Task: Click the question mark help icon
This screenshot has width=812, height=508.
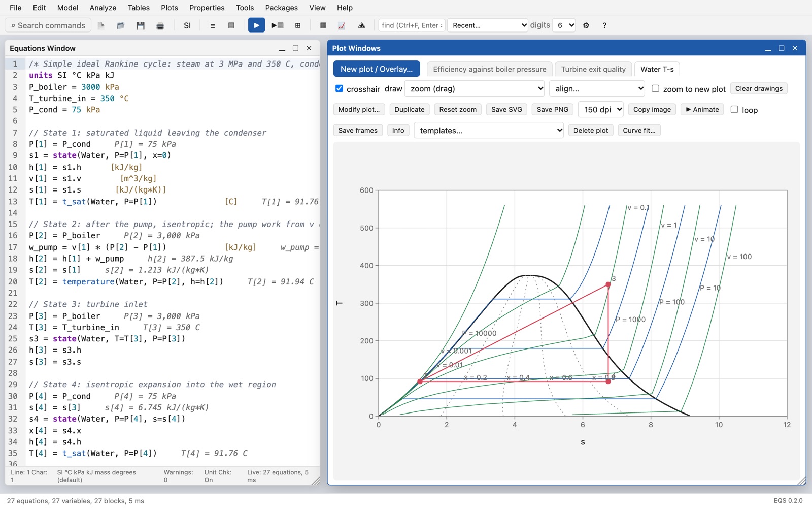Action: (604, 25)
